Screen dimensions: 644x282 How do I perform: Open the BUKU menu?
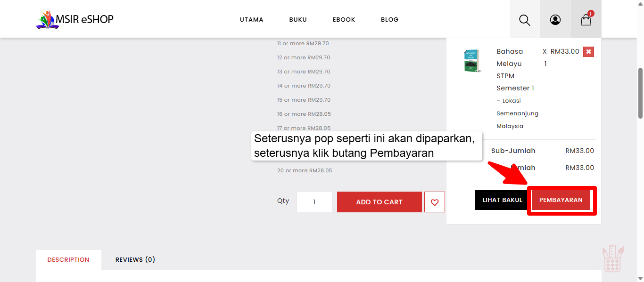(298, 20)
